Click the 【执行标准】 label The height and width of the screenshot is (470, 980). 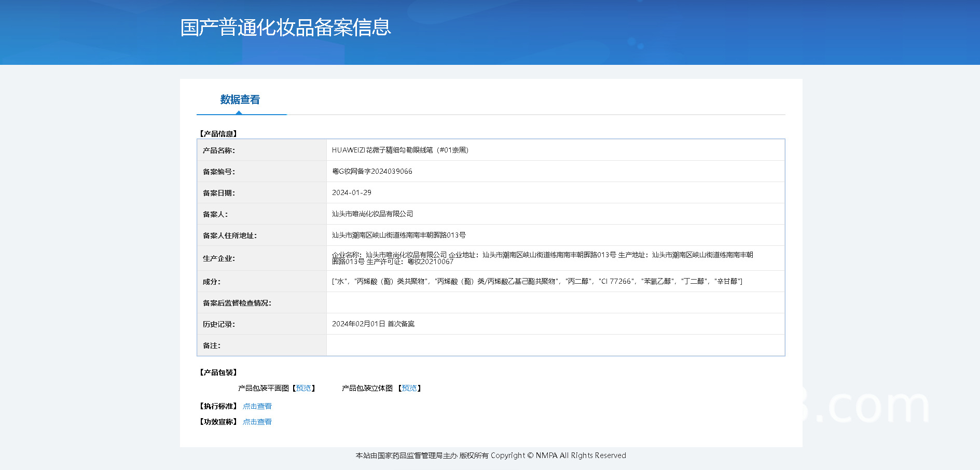218,406
